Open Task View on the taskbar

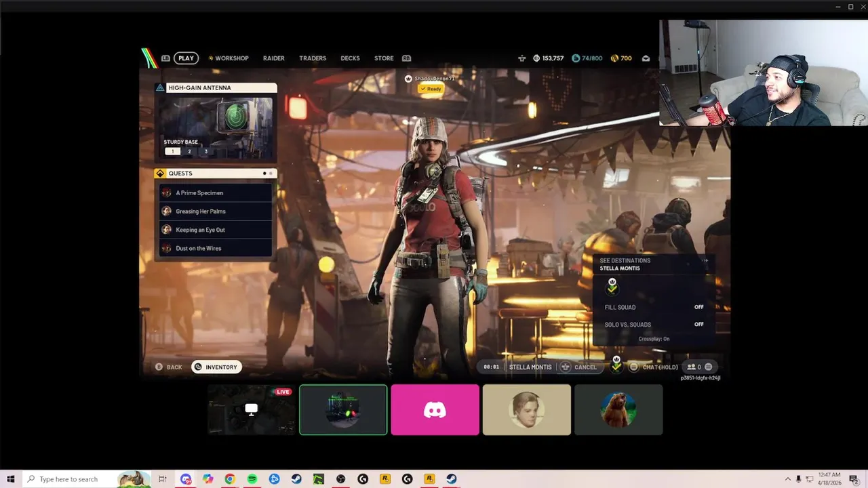point(163,479)
